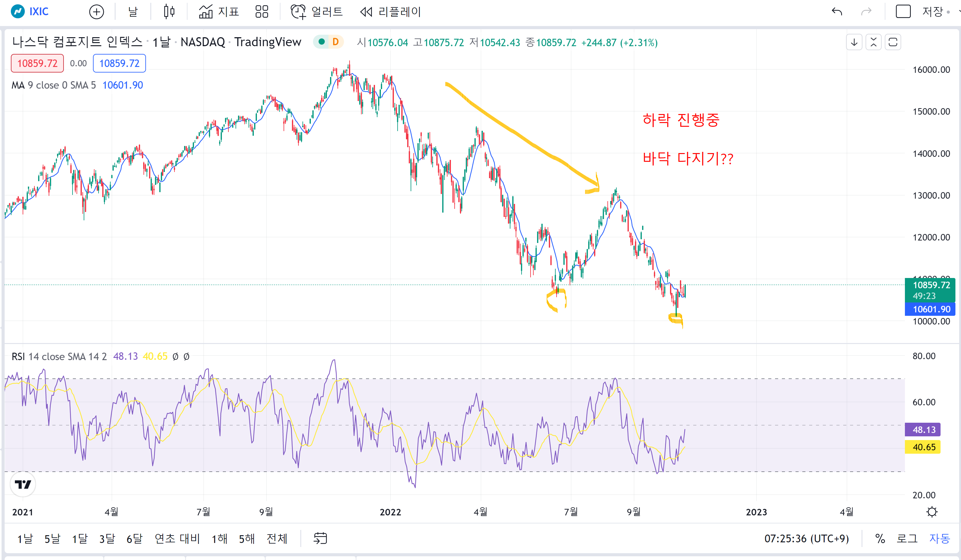This screenshot has height=560, width=961.
Task: Click the orange D data delay badge
Action: [x=336, y=42]
